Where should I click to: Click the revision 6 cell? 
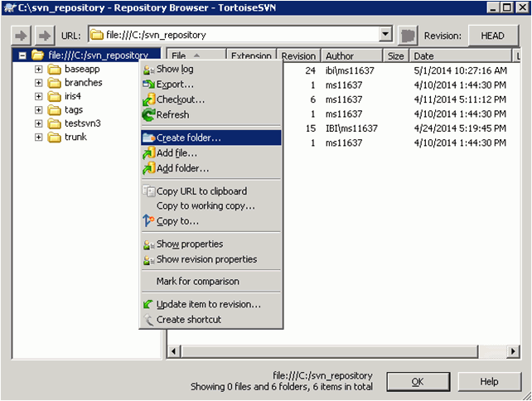pos(313,99)
